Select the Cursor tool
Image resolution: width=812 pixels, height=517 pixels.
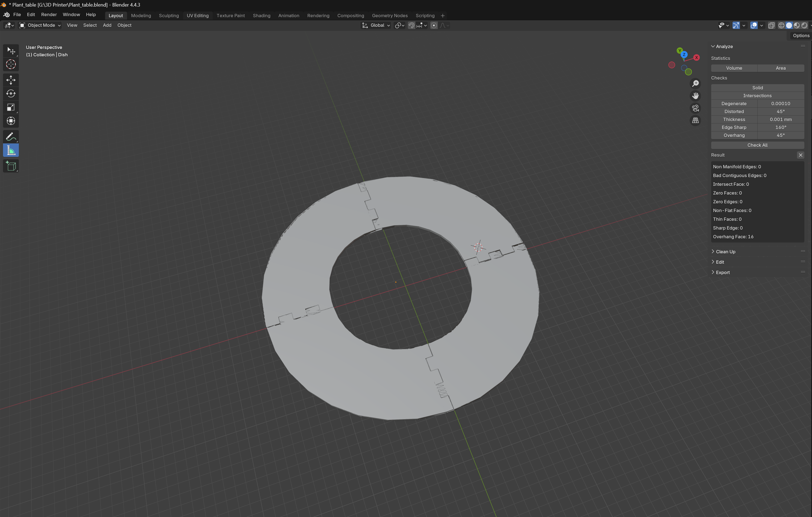[x=11, y=64]
